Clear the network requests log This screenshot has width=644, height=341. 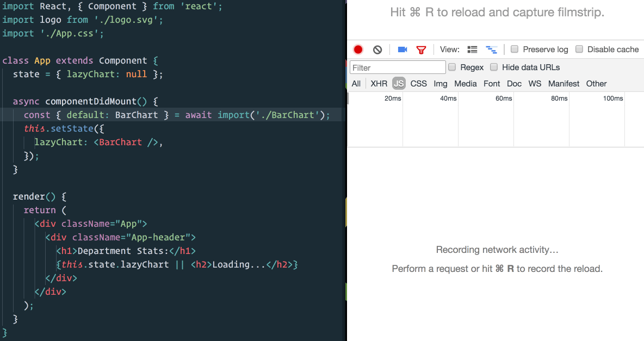pos(377,49)
